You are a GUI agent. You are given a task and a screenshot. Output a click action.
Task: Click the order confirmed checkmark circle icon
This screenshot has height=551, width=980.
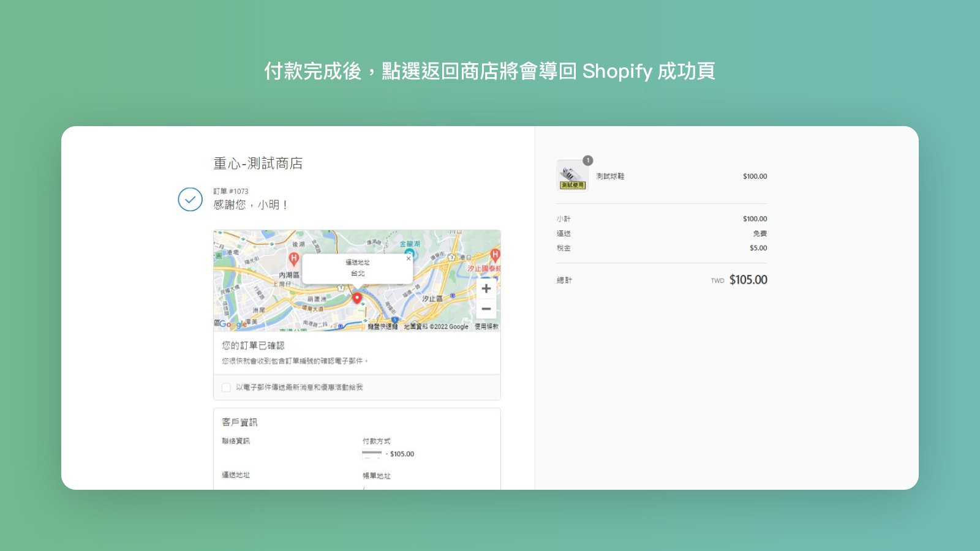click(190, 200)
